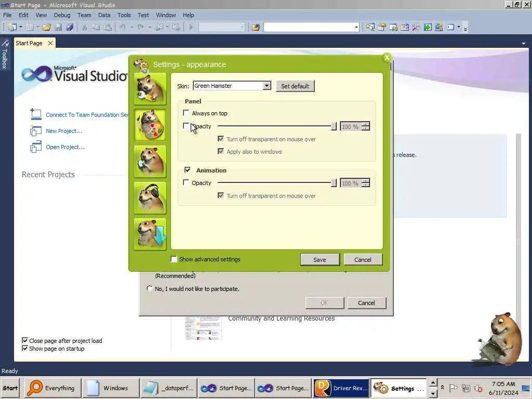Click the New Project... link
This screenshot has height=399, width=532.
pyautogui.click(x=64, y=131)
